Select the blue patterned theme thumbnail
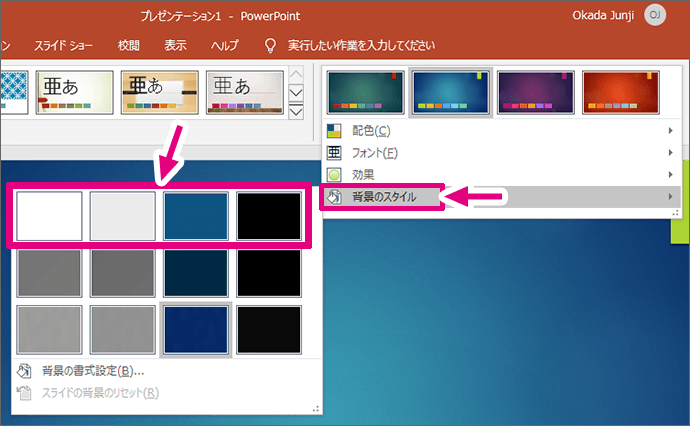Screen dimensions: 690x426 14,93
